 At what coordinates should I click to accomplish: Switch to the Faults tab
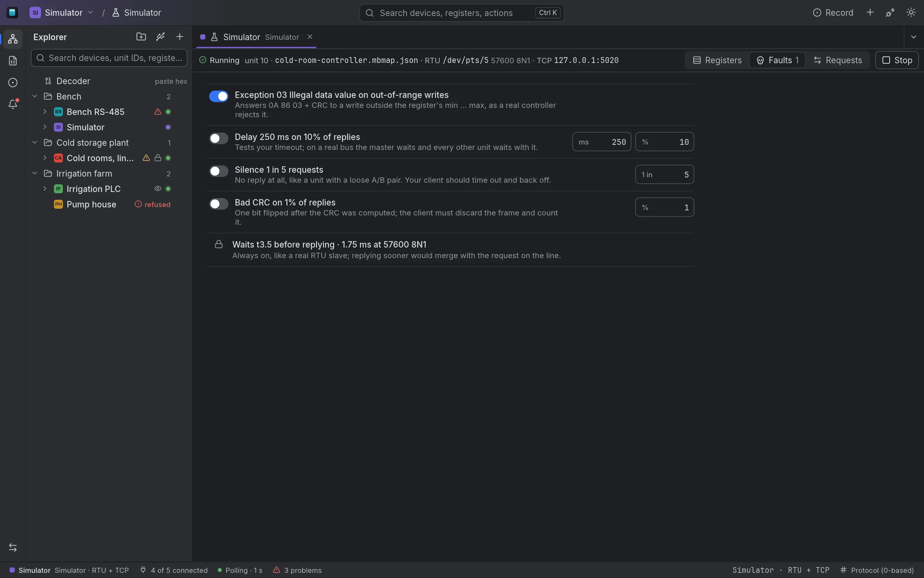(777, 60)
